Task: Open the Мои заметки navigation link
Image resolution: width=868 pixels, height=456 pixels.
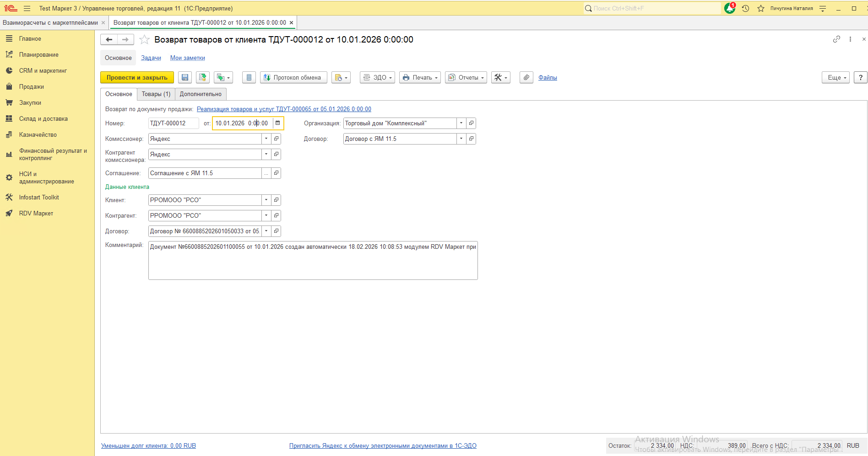Action: tap(188, 58)
